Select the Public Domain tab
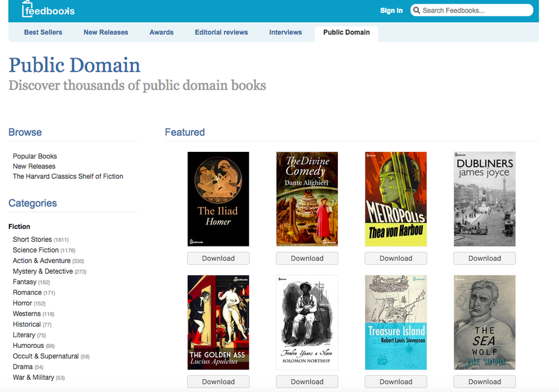Screen dimensions: 559x392 (347, 32)
